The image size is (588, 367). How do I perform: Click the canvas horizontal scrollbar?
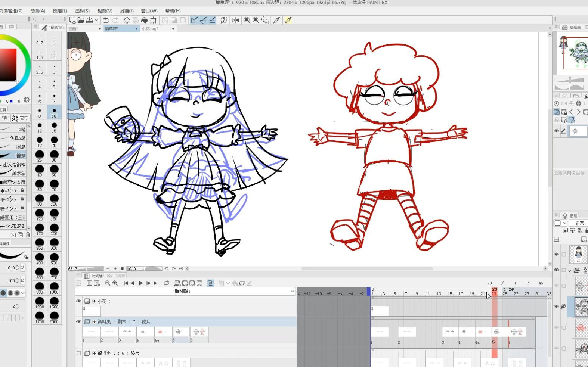tap(367, 268)
